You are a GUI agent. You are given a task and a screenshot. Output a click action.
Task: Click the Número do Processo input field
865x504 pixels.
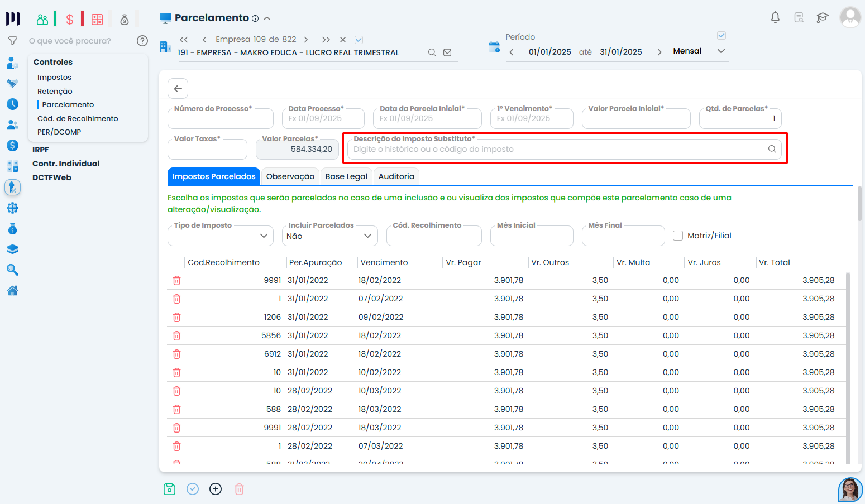221,119
